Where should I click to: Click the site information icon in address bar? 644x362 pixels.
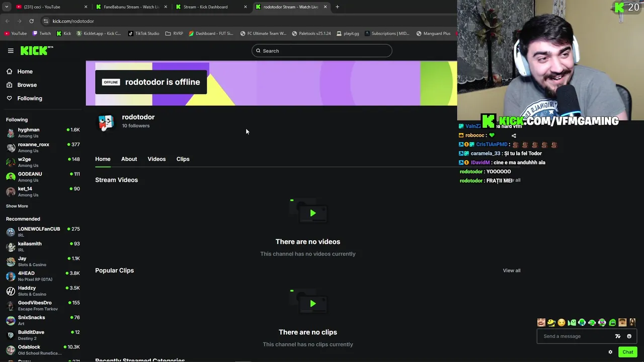[46, 21]
